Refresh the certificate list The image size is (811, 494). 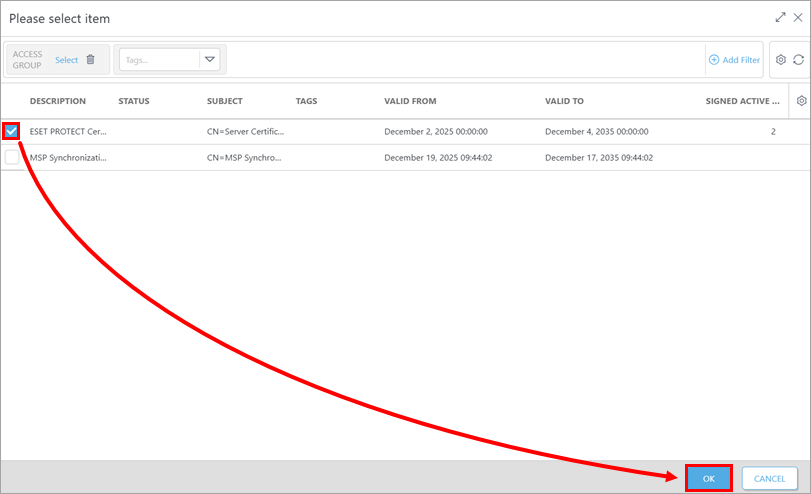[x=798, y=60]
